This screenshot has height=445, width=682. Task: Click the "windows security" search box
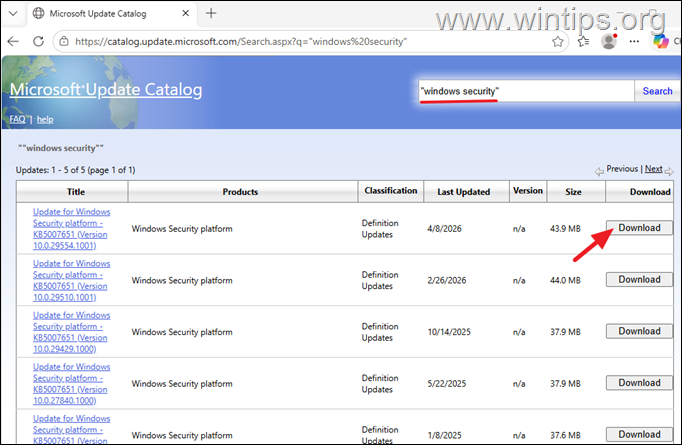526,91
